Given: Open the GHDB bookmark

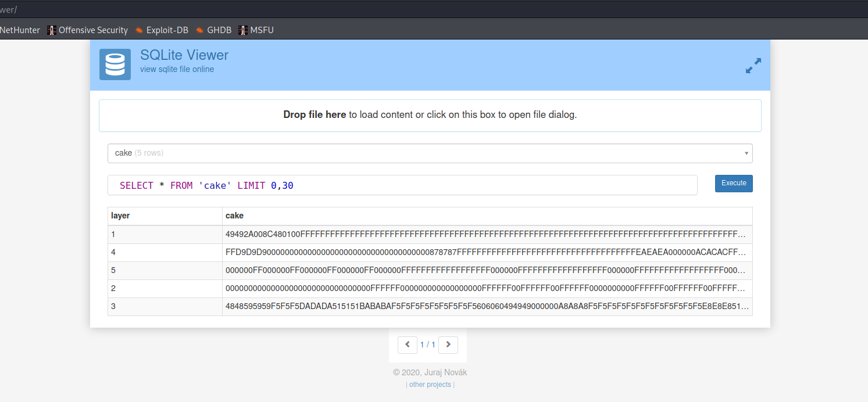Looking at the screenshot, I should point(213,30).
